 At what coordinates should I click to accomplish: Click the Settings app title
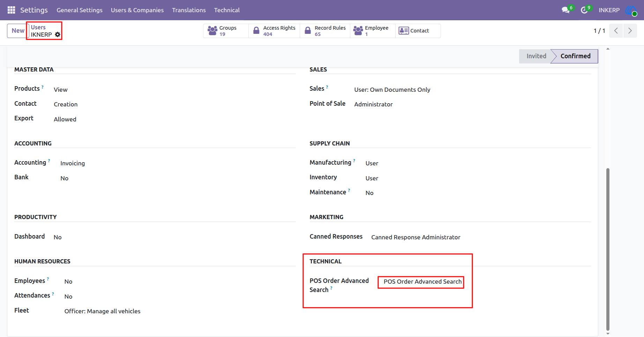coord(34,10)
